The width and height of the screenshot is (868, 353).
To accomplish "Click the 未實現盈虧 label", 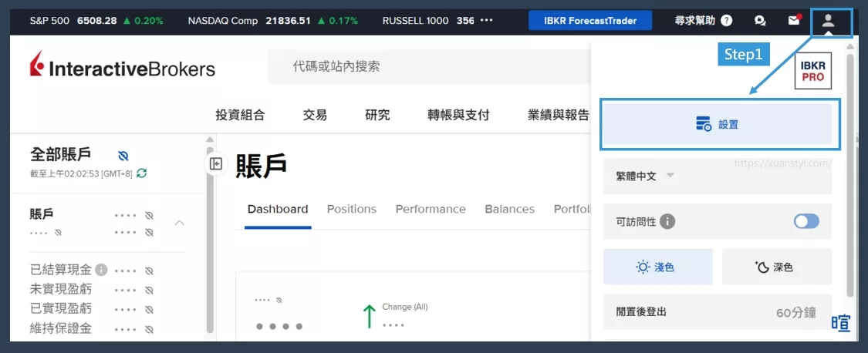I will tap(61, 289).
